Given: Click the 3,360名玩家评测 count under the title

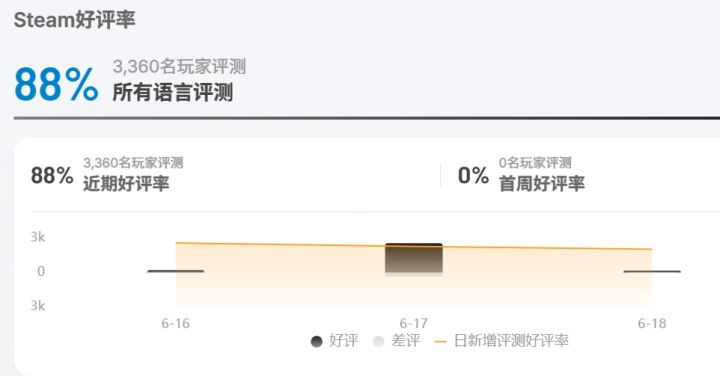Looking at the screenshot, I should click(x=179, y=67).
